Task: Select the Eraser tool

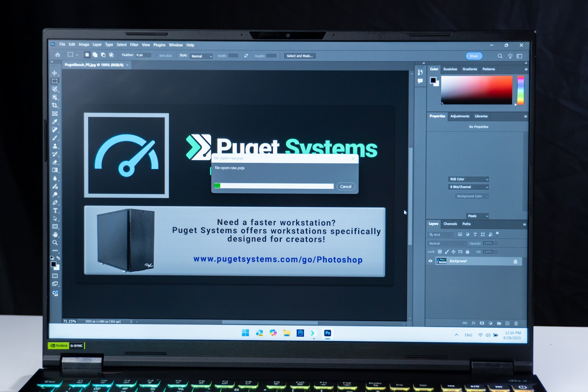Action: (55, 162)
